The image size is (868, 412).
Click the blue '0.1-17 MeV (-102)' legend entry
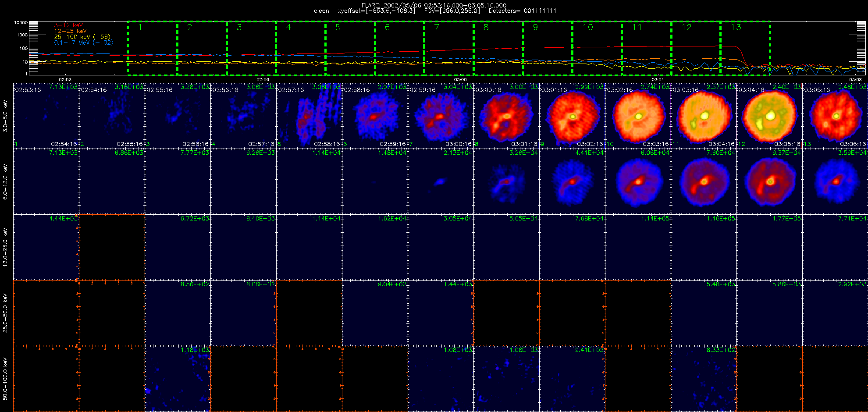coord(83,43)
